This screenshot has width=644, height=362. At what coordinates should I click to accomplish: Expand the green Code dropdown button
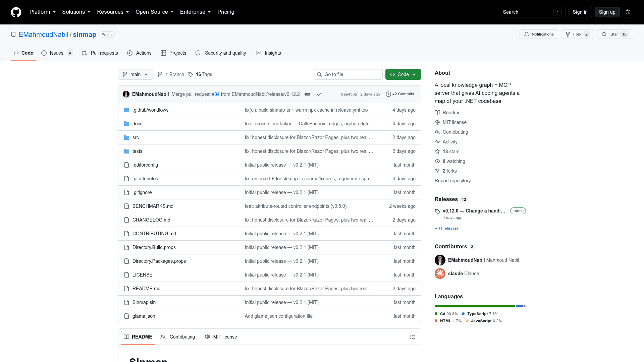pos(403,74)
